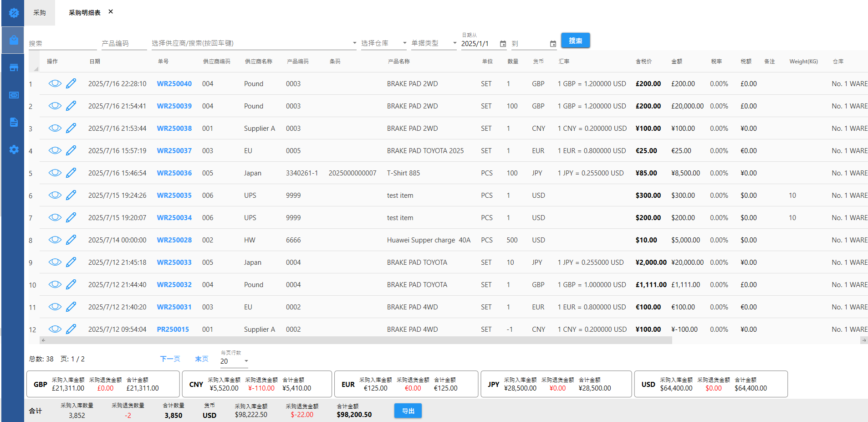View details of WR250035 with eye icon
The image size is (868, 422).
[x=55, y=195]
